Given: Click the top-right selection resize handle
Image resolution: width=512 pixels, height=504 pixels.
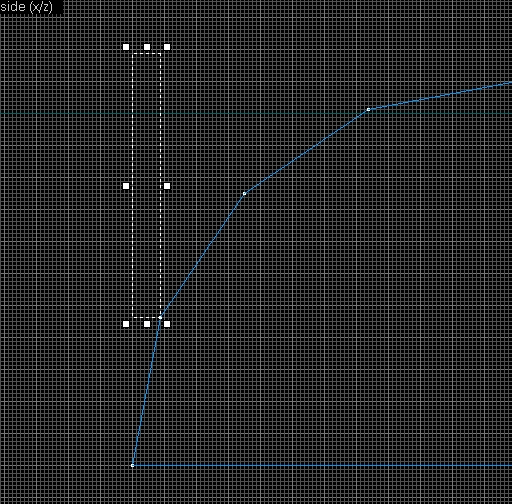Looking at the screenshot, I should [167, 47].
